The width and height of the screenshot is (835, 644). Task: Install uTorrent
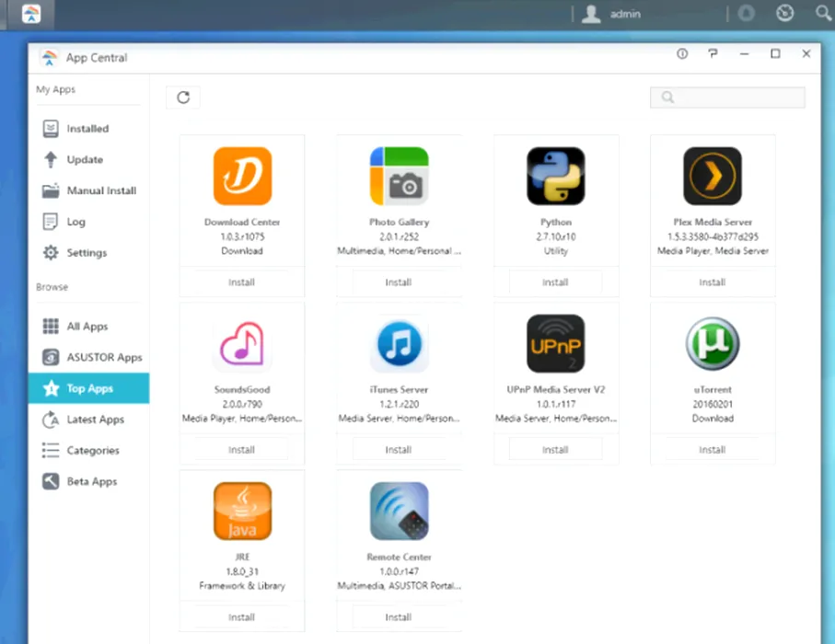coord(713,450)
